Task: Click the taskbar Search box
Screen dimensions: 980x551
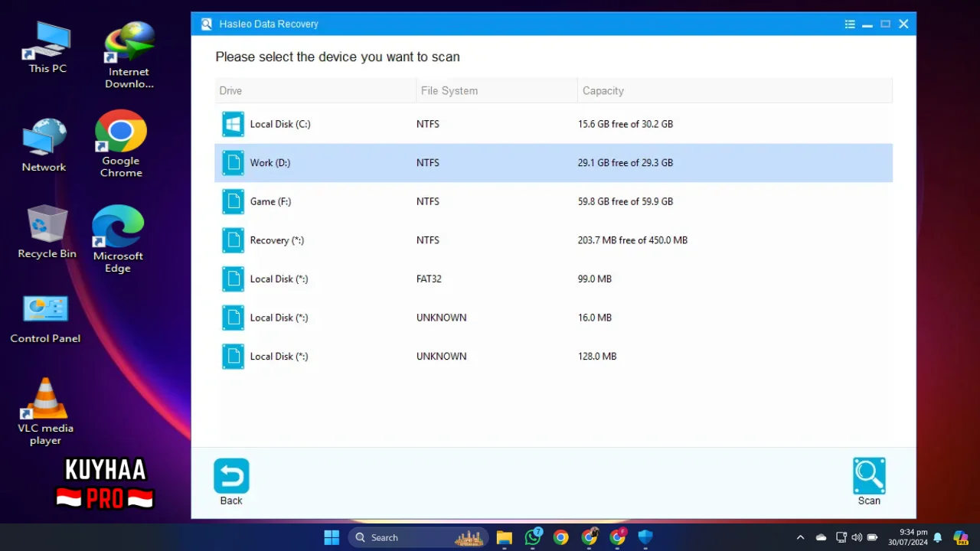Action: click(x=417, y=537)
